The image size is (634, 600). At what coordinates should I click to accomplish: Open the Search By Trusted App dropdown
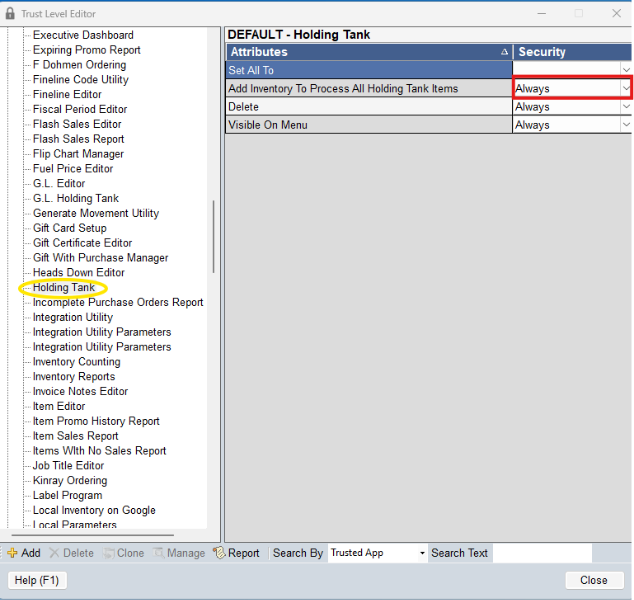tap(422, 553)
